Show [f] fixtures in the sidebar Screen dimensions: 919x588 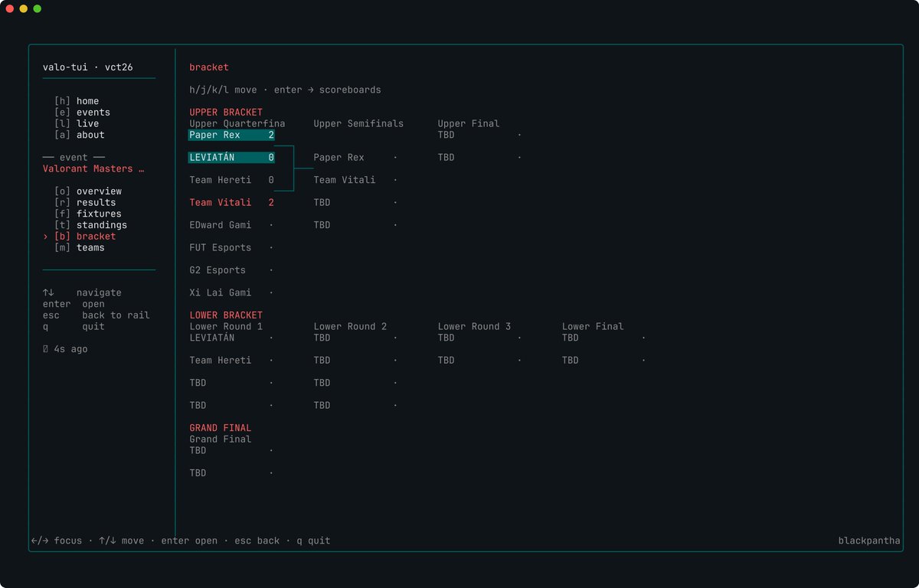click(x=88, y=214)
